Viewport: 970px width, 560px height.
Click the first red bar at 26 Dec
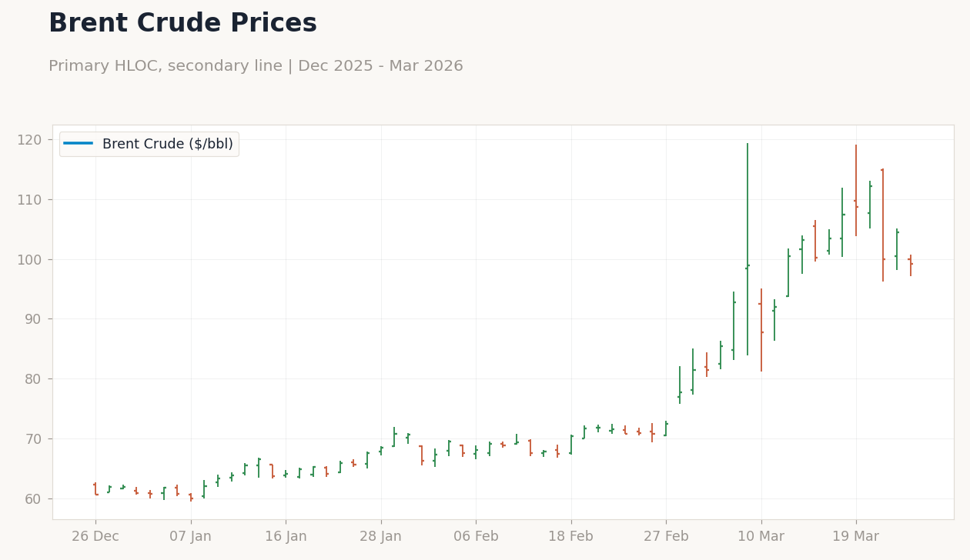[95, 489]
